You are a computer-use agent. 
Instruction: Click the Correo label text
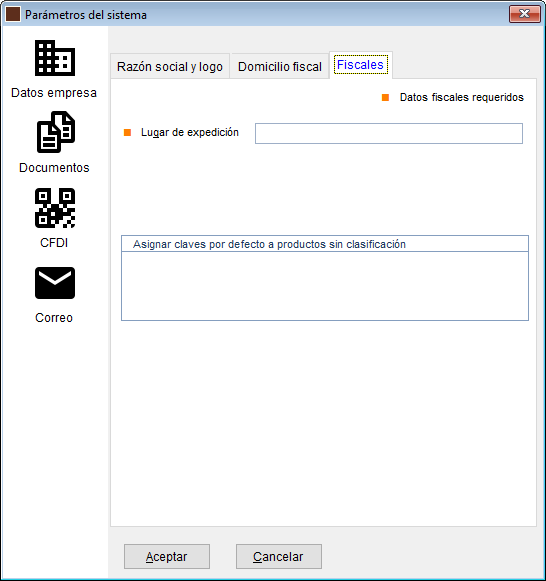coord(54,318)
